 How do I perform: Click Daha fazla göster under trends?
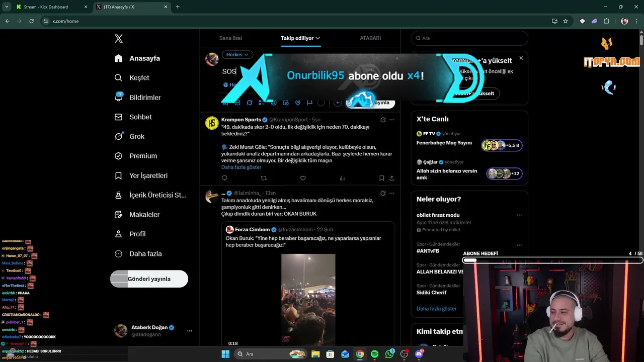tap(437, 309)
